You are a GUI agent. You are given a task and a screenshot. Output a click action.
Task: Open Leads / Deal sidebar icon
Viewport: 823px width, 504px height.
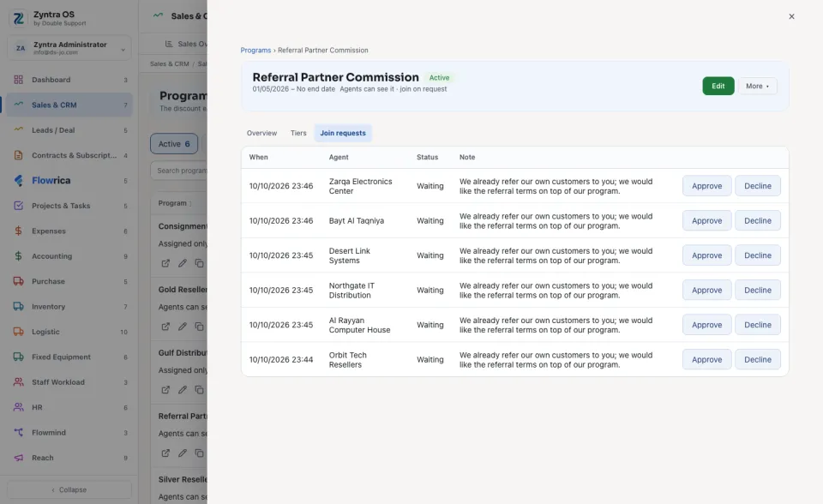tap(18, 129)
